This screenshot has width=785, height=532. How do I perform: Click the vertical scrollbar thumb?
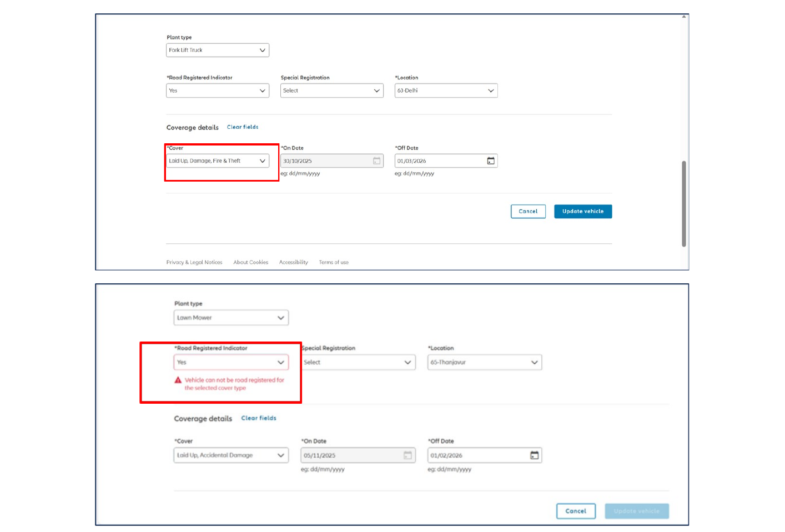[684, 204]
